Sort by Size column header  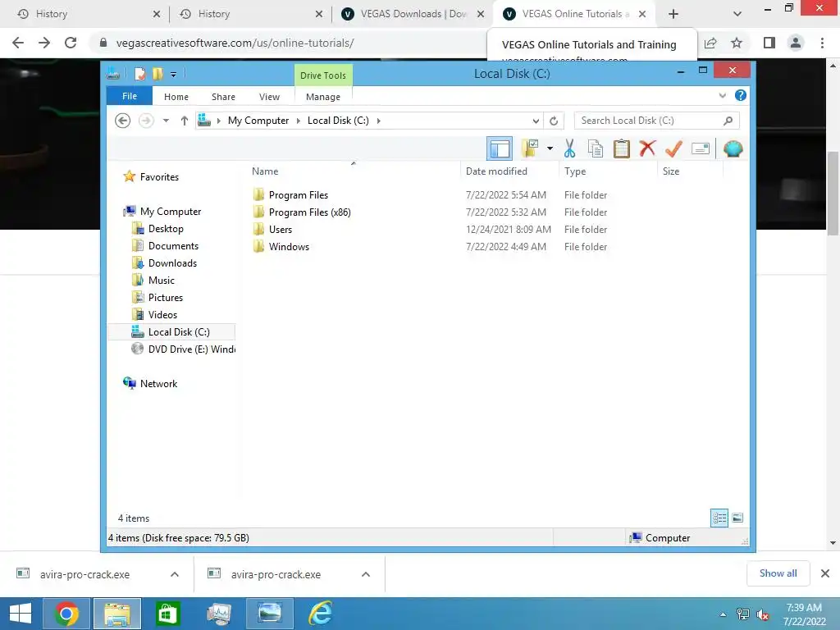[x=690, y=171]
